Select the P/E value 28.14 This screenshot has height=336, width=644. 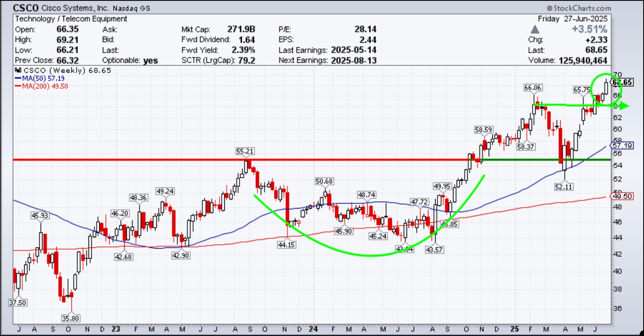[365, 29]
